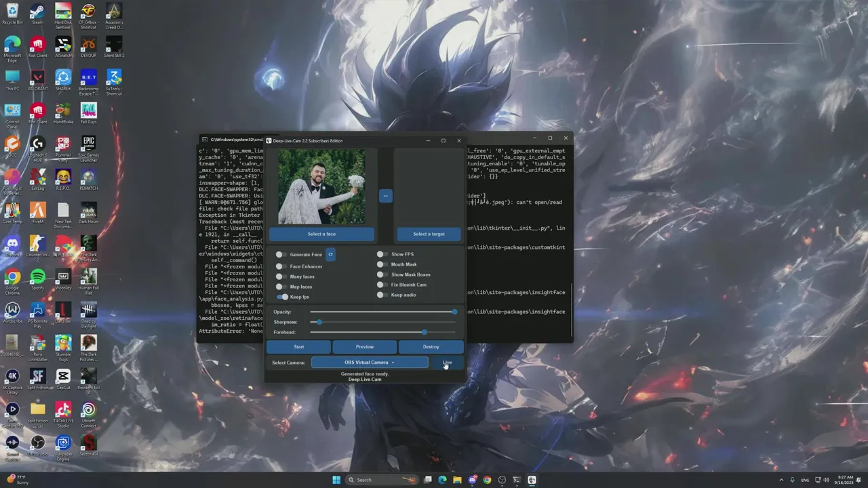
Task: Click the Start button
Action: [298, 346]
